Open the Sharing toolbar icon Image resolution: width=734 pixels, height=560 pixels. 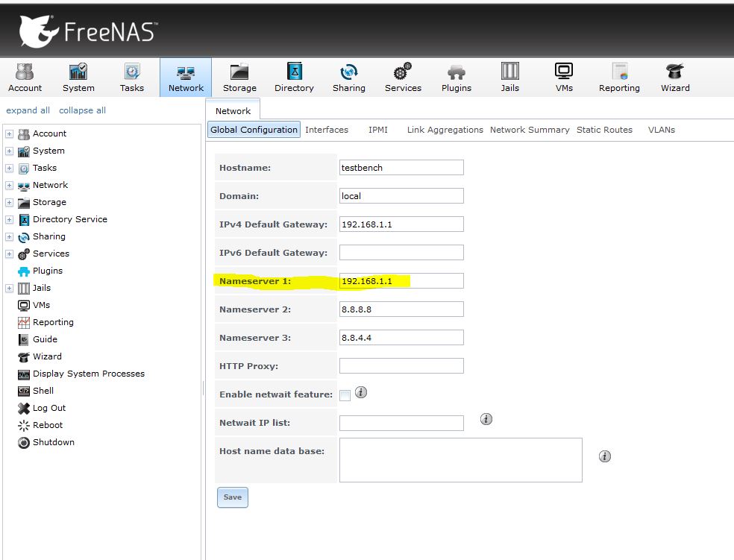349,78
